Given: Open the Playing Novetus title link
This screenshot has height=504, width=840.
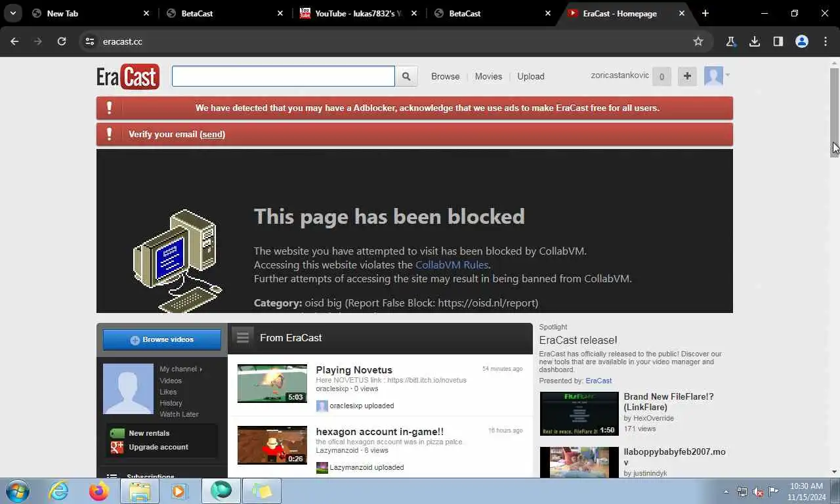Looking at the screenshot, I should coord(354,370).
